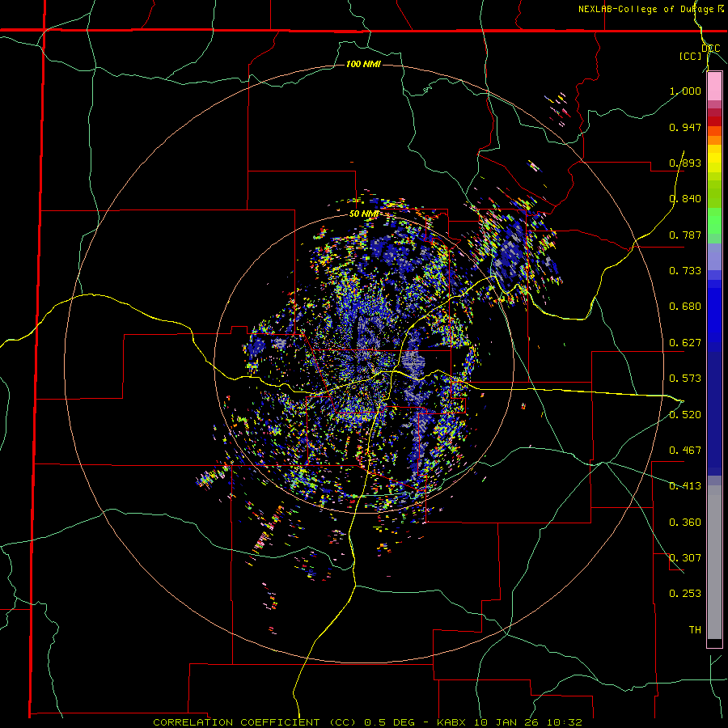
Task: Select the 0.947 legend value
Action: pos(685,127)
